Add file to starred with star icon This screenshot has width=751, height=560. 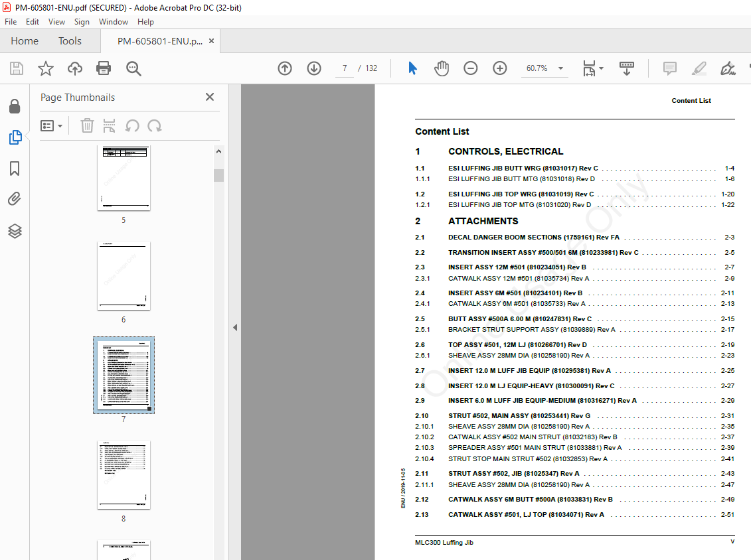click(46, 68)
